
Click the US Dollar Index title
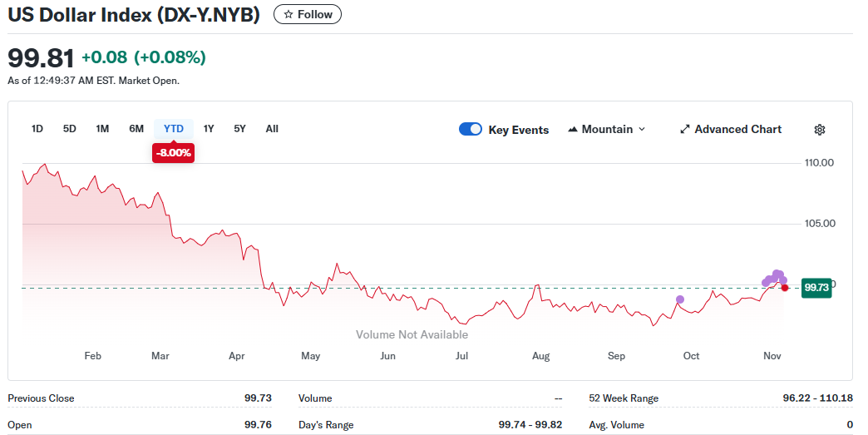click(134, 15)
